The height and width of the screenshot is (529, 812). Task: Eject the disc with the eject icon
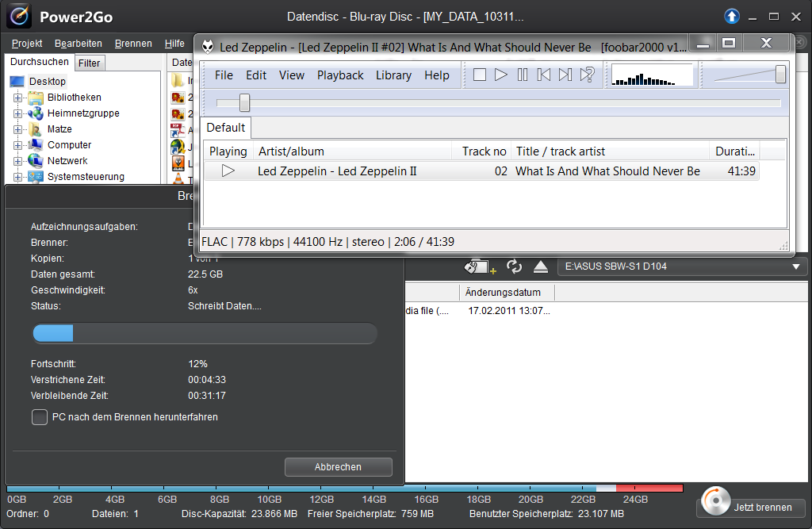click(541, 266)
